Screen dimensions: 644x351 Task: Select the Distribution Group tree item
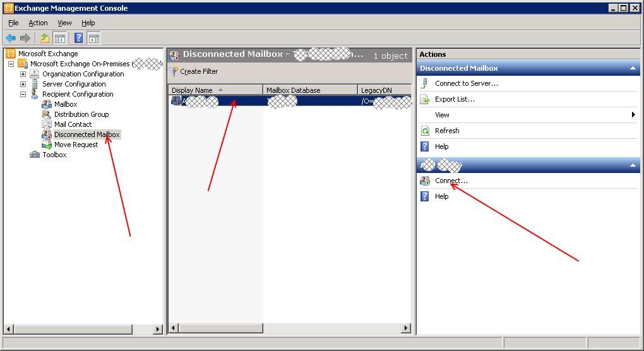[81, 114]
